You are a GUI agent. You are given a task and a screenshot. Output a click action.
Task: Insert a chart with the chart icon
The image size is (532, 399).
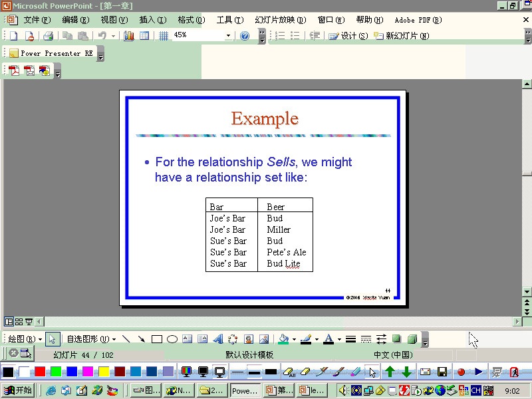point(128,35)
